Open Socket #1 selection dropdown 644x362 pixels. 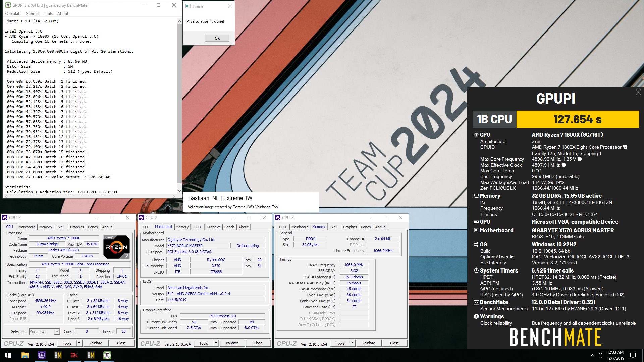point(44,331)
